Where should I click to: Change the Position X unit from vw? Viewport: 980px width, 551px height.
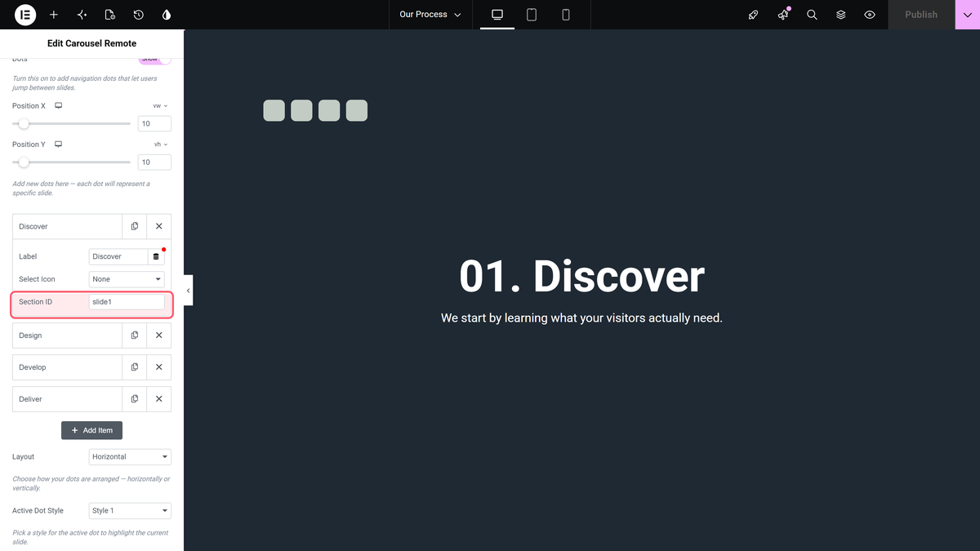click(160, 106)
